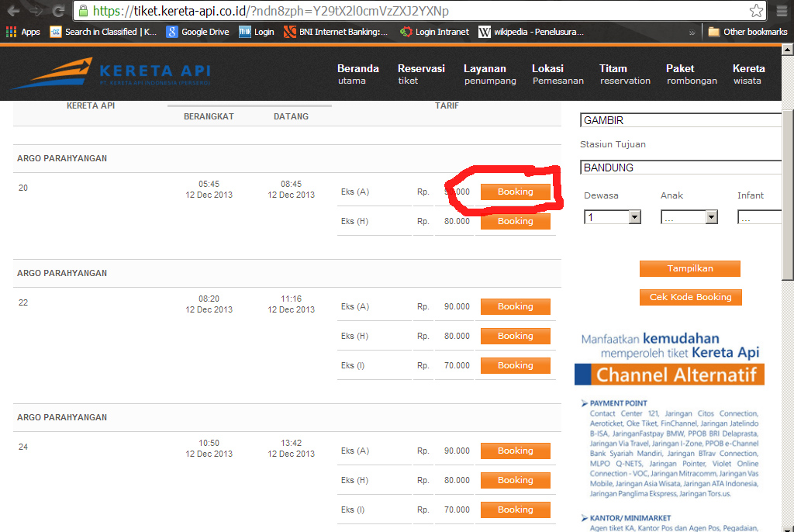Select the 13:42 arrival time
Screen dimensions: 794x532
[292, 443]
